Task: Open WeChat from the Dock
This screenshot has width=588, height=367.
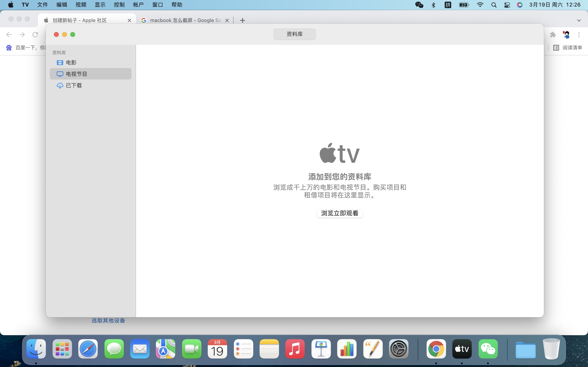Action: 488,349
